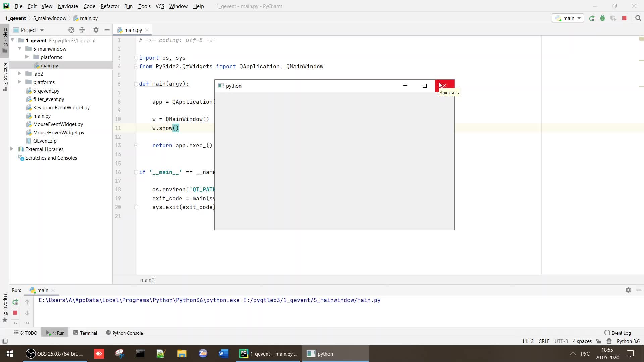
Task: Click the python taskbar window button
Action: pyautogui.click(x=335, y=354)
